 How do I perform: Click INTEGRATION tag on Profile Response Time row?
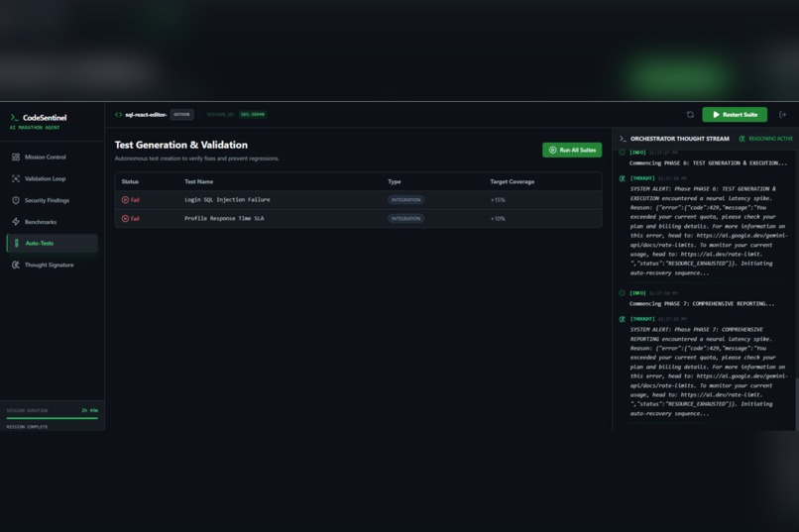tap(405, 218)
